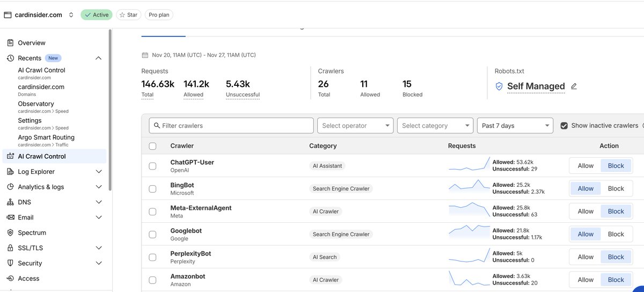The height and width of the screenshot is (292, 644).
Task: Expand the Email section chevron
Action: (x=98, y=217)
